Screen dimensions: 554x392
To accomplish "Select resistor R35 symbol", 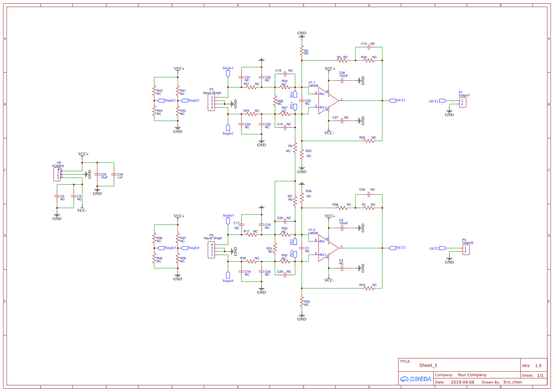I will (x=302, y=302).
